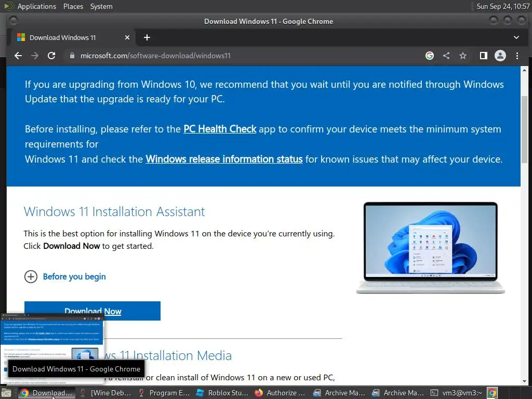Click the scrollbar up arrow
Image resolution: width=532 pixels, height=399 pixels.
(524, 70)
